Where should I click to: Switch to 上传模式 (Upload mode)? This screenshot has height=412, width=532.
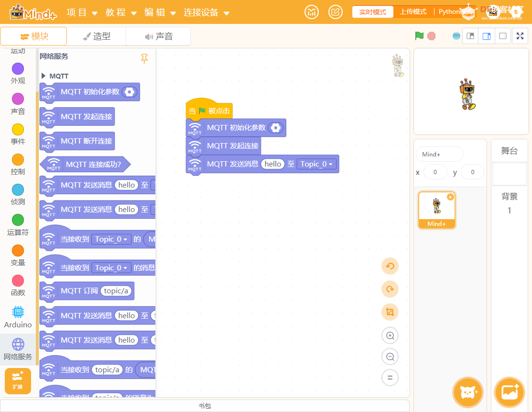pos(413,11)
